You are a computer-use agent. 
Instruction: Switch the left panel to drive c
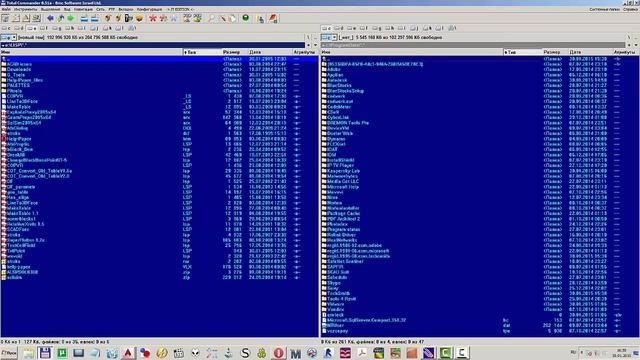pyautogui.click(x=6, y=28)
